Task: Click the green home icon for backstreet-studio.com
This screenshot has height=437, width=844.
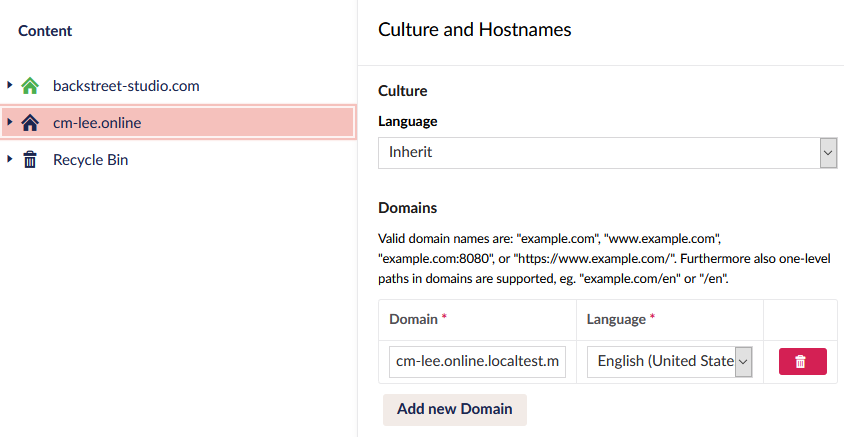Action: 30,86
